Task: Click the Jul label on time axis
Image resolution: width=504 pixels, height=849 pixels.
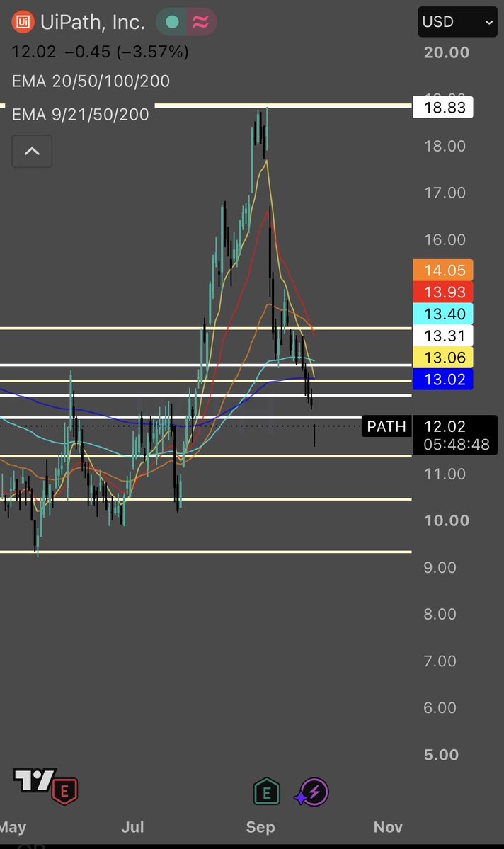Action: [x=132, y=827]
